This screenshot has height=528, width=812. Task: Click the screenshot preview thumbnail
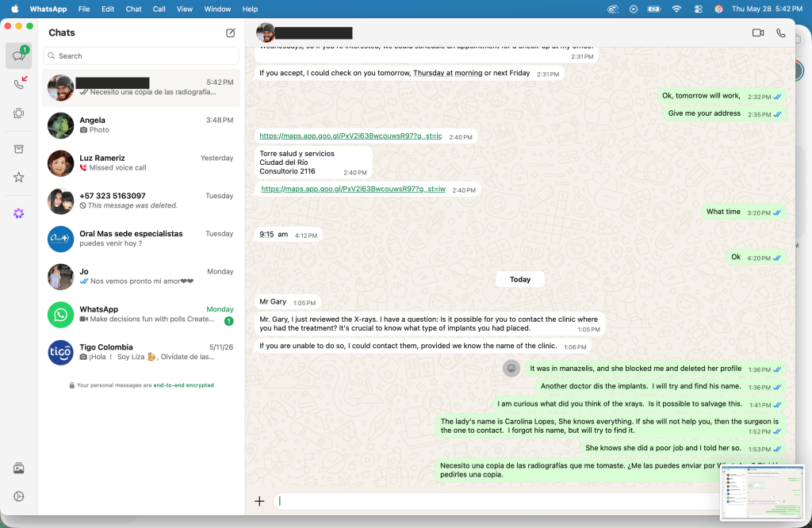[762, 492]
